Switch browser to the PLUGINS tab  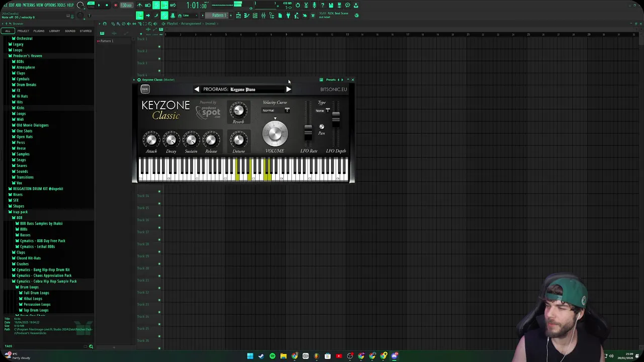pos(39,31)
